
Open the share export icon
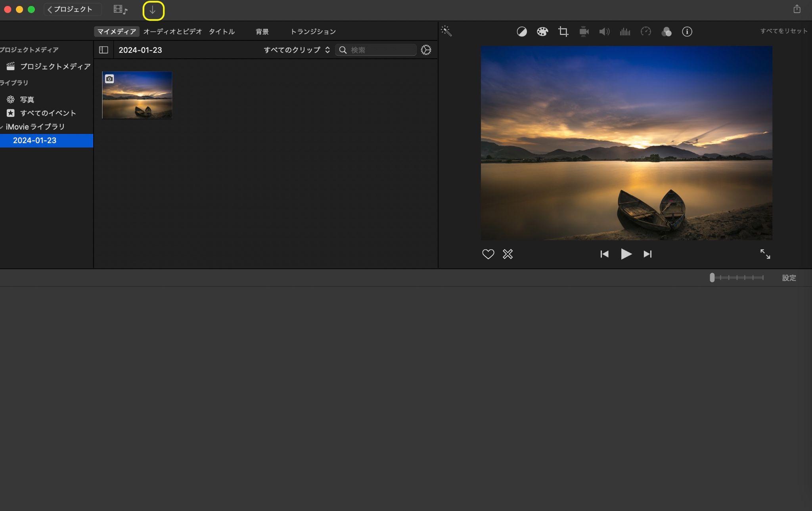797,9
